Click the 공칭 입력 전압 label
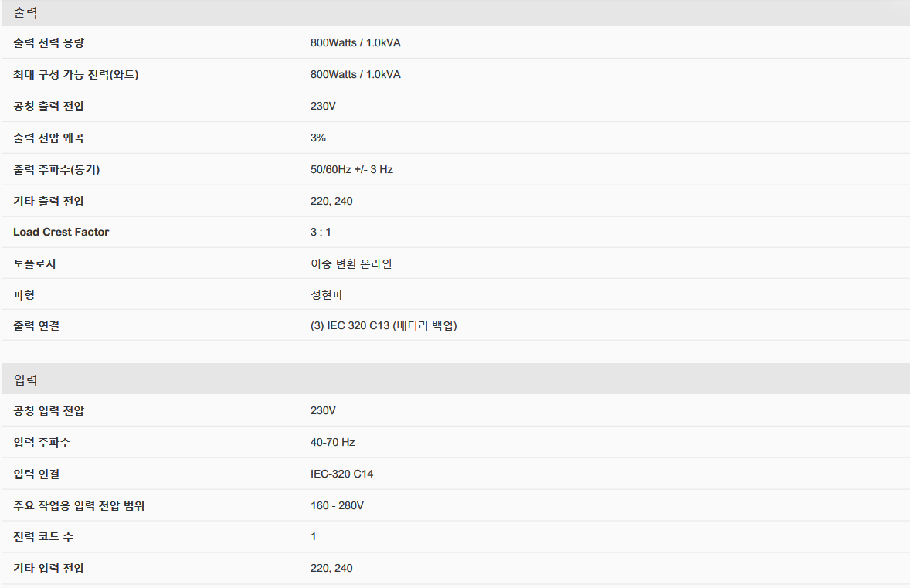Screen dimensions: 910x588 tap(49, 410)
